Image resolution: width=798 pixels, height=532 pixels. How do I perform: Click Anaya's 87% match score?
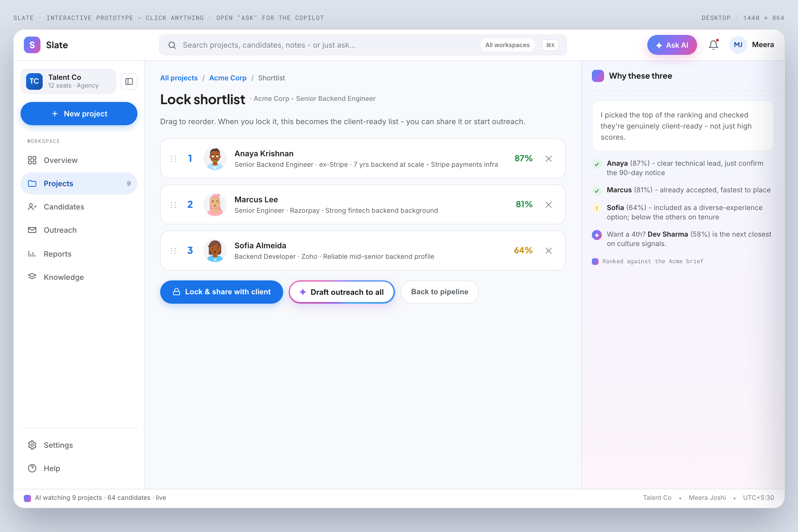(x=523, y=158)
